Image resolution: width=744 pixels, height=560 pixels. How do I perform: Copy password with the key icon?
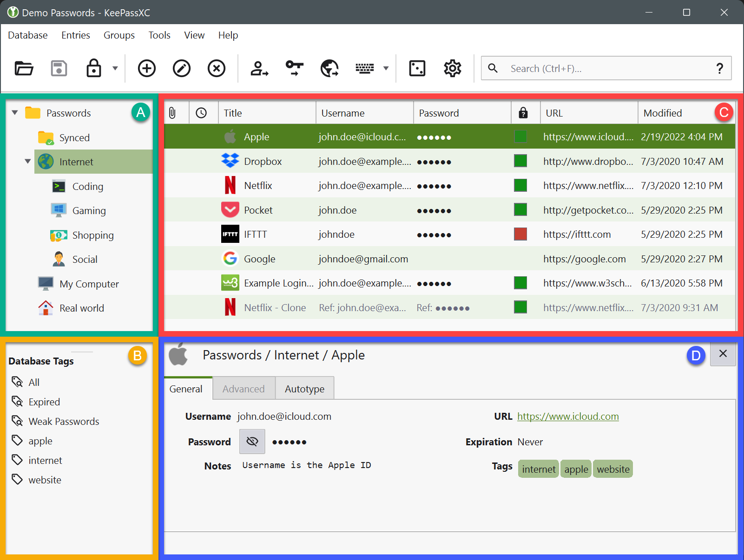(x=295, y=68)
